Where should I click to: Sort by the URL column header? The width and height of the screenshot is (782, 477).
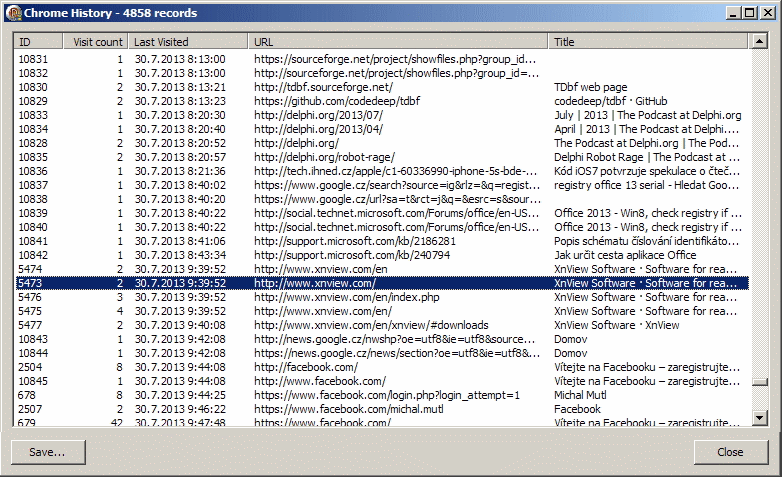[398, 42]
